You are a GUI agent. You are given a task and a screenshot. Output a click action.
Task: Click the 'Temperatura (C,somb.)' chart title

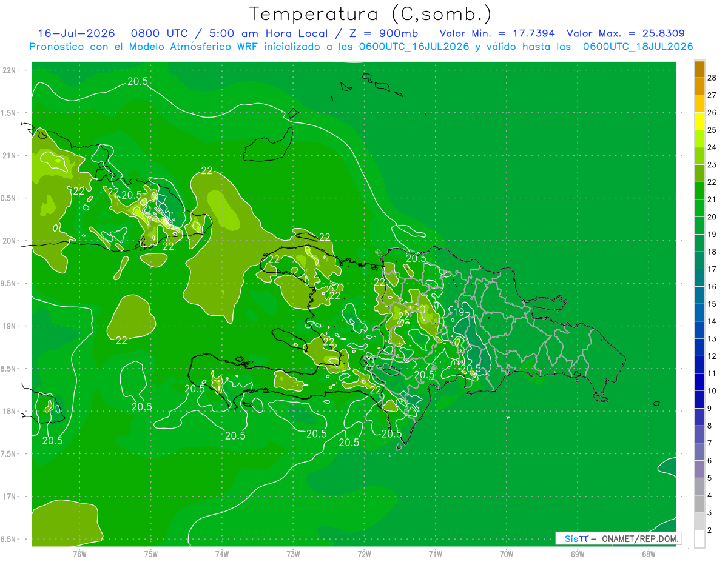pos(371,14)
